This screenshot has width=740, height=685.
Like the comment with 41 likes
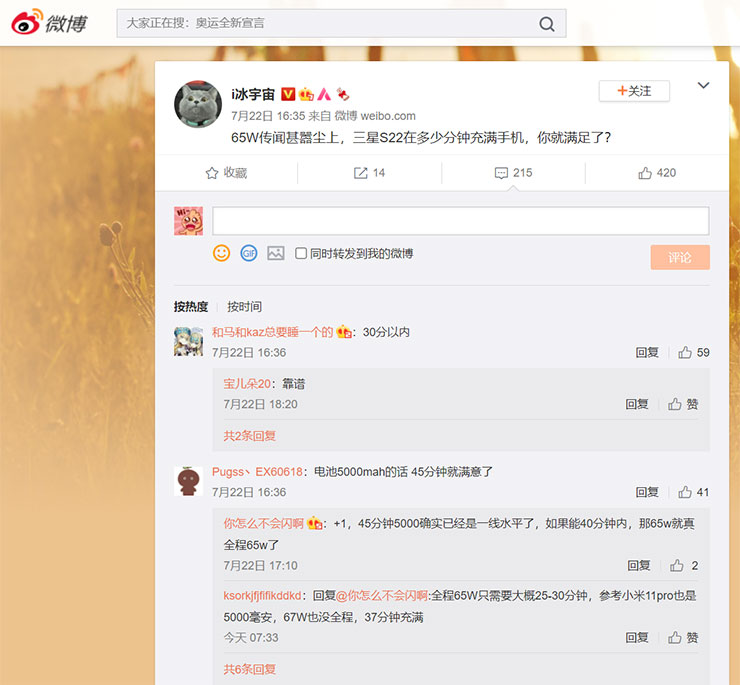click(x=694, y=492)
